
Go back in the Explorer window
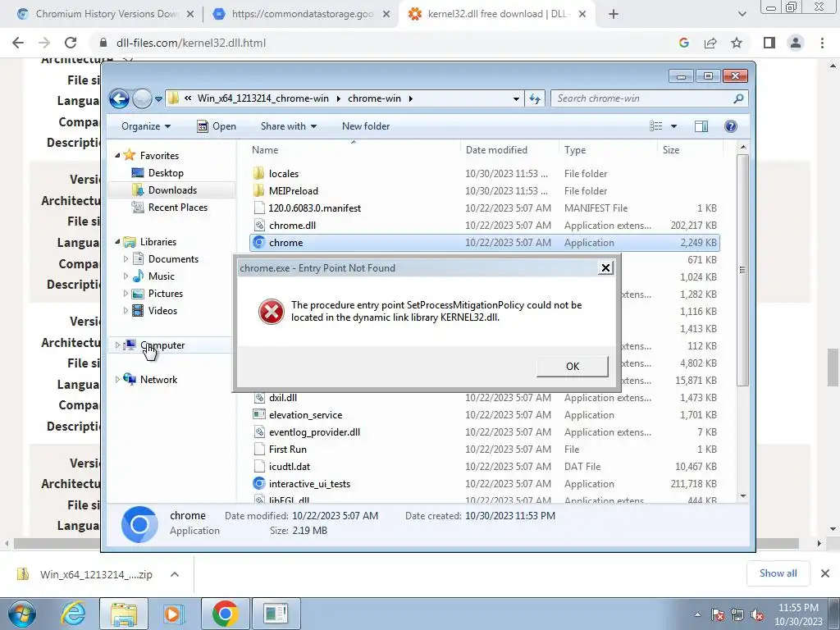coord(119,98)
